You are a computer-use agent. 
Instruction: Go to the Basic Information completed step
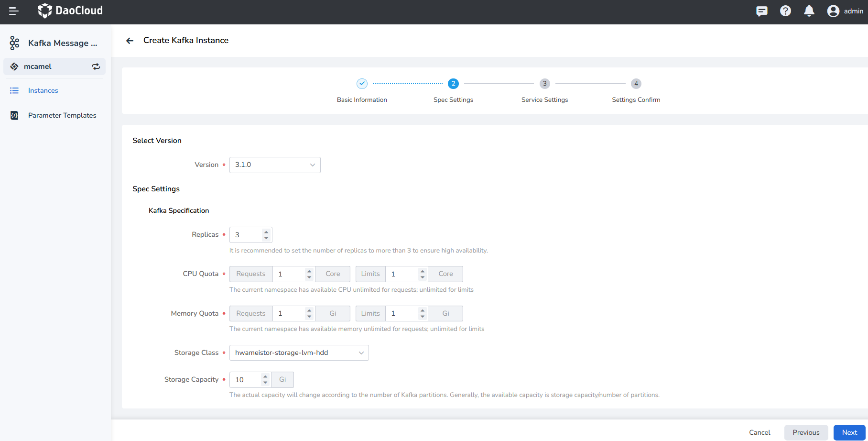[x=362, y=84]
